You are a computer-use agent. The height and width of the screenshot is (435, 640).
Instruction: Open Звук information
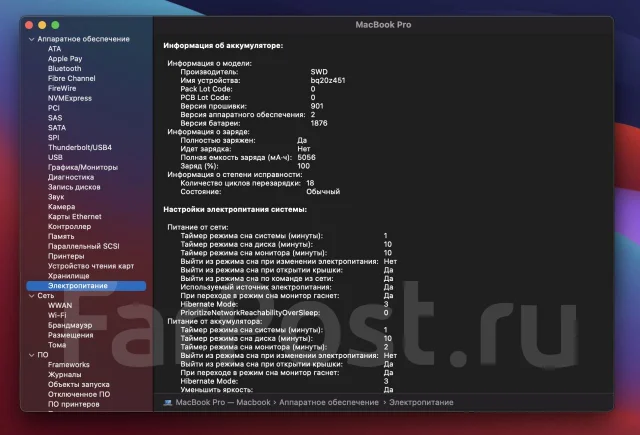(56, 197)
